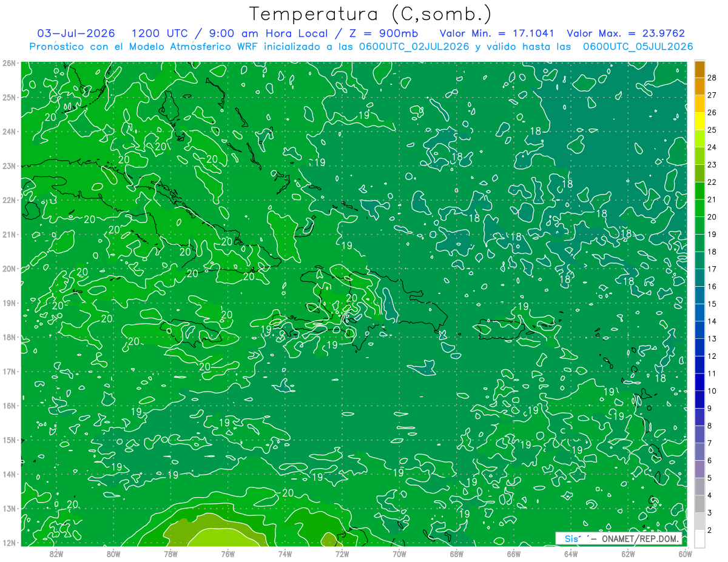Click legend swatch between 12 and 13
This screenshot has width=728, height=562.
tap(699, 347)
